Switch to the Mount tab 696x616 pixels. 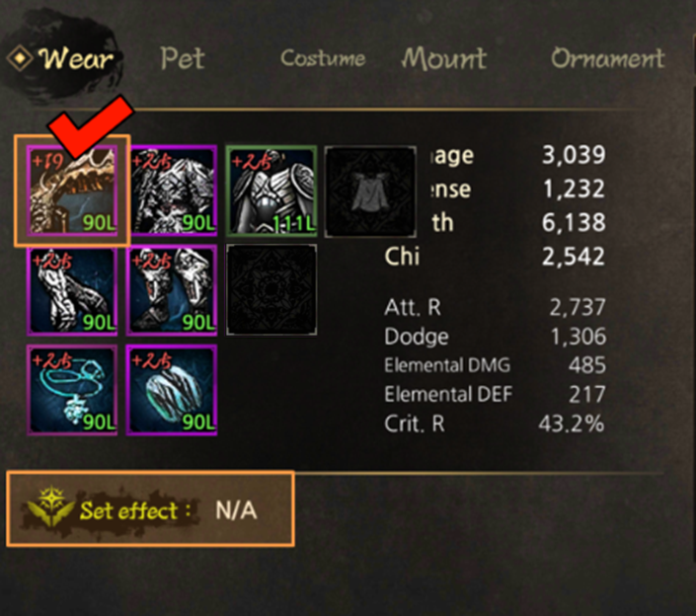coord(444,58)
